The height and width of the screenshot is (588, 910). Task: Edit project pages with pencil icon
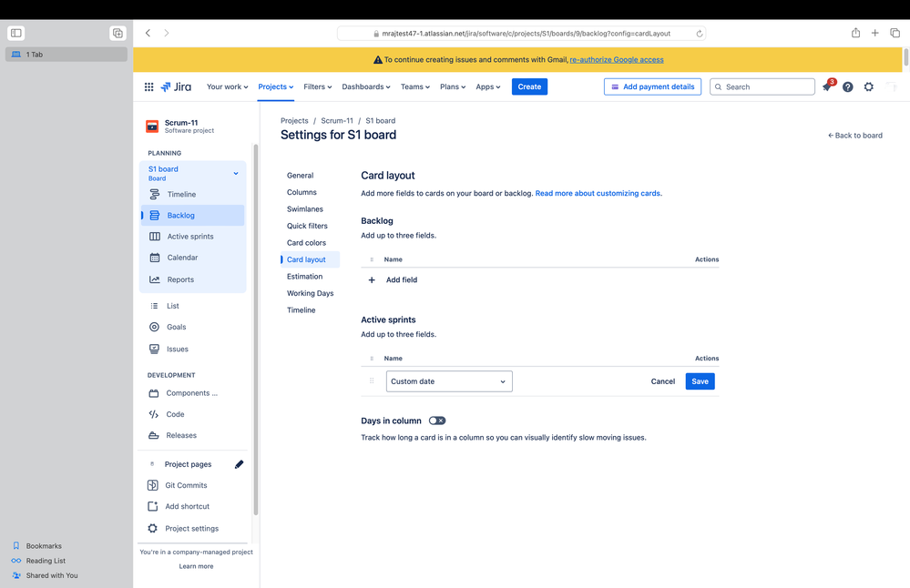239,464
